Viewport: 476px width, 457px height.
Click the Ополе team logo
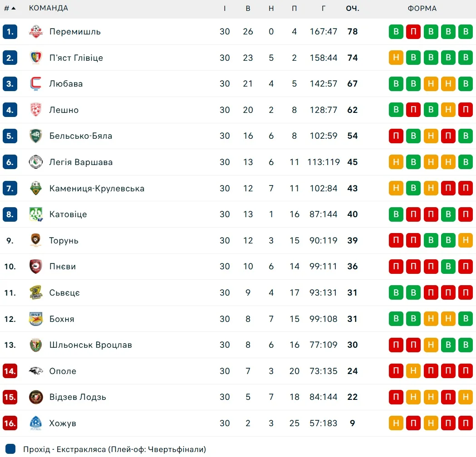(x=35, y=371)
